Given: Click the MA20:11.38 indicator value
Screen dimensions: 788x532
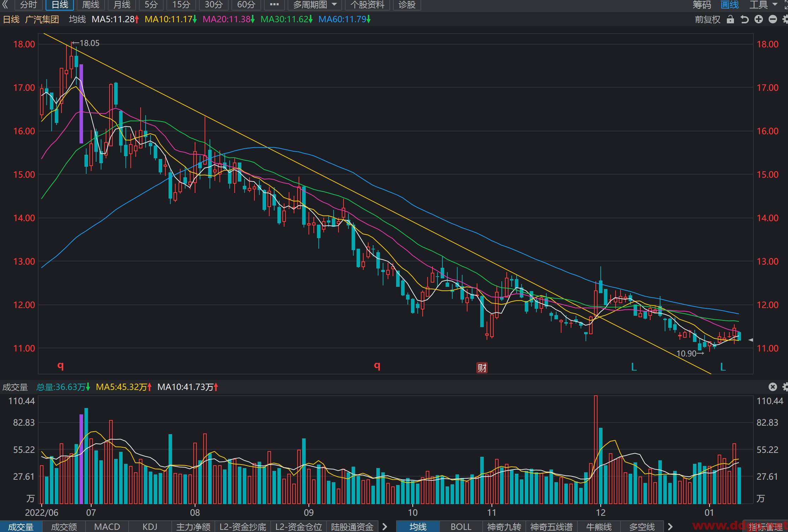Looking at the screenshot, I should 229,19.
